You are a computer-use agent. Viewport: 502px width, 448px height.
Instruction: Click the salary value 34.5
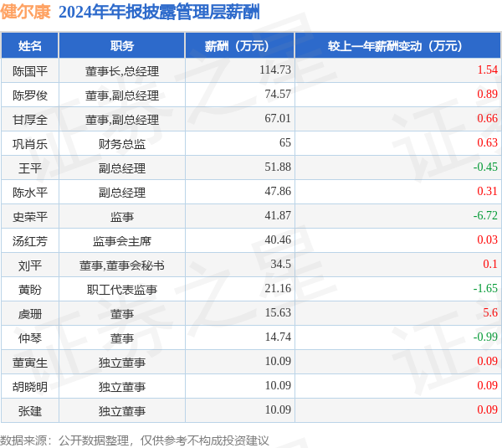(281, 264)
